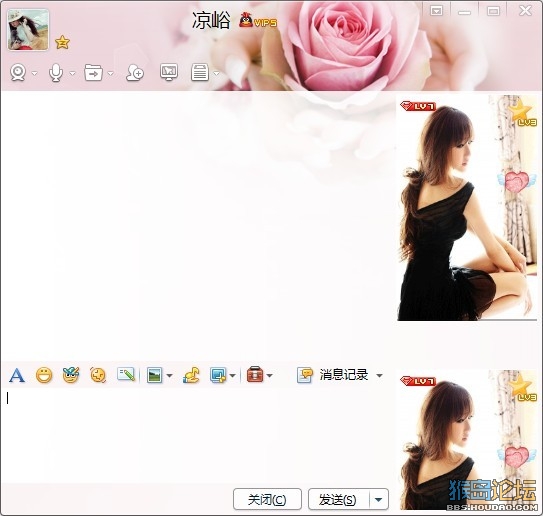Click the yellow star icon beside avatar

[62, 42]
